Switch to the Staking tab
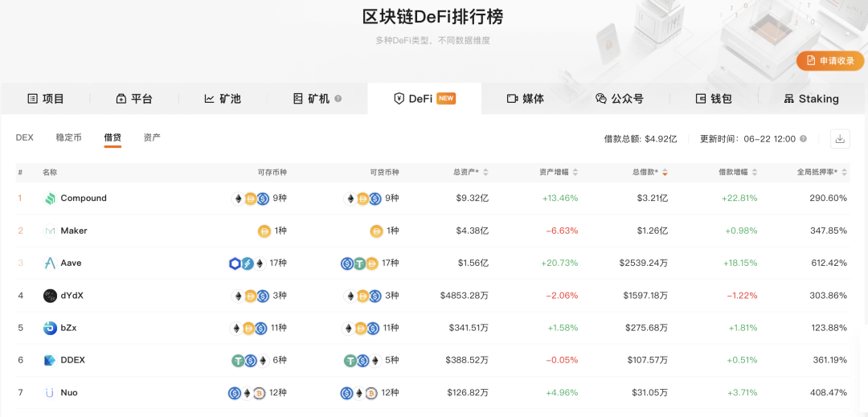This screenshot has height=417, width=868. pyautogui.click(x=811, y=99)
